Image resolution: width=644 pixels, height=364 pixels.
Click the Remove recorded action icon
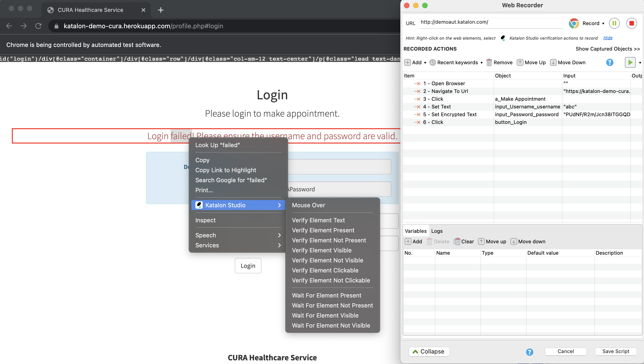(x=488, y=62)
